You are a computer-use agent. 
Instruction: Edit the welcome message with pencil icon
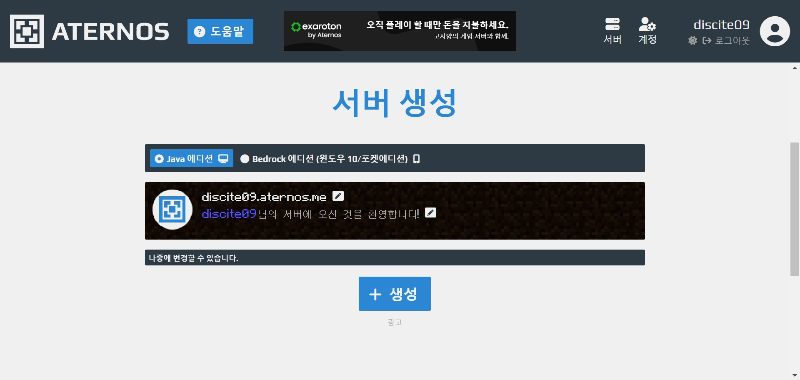coord(431,212)
